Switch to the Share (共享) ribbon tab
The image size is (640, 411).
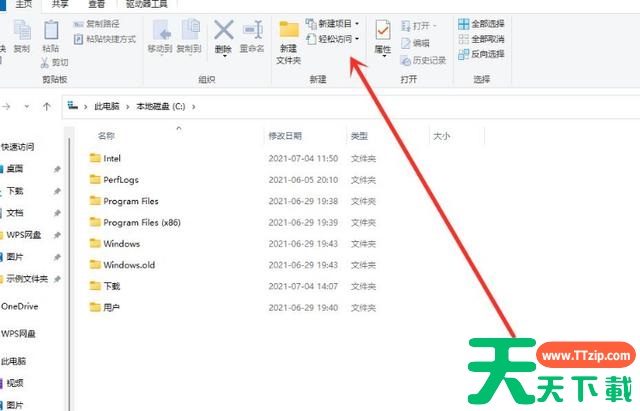(x=60, y=4)
